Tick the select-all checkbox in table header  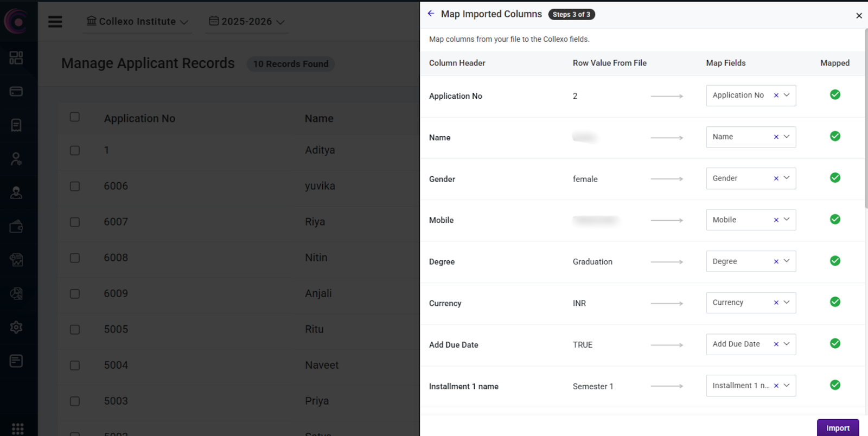[x=75, y=117]
